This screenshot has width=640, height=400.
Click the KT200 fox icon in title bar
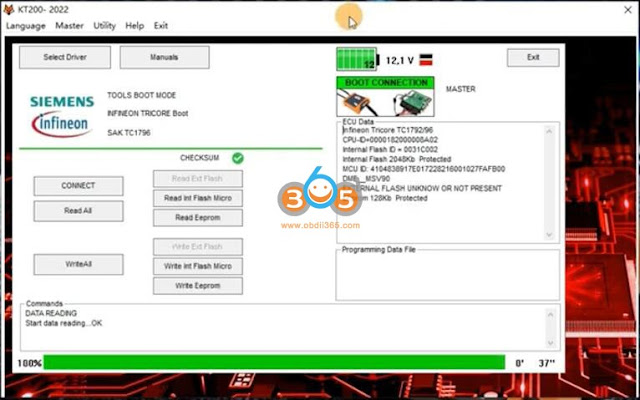pyautogui.click(x=8, y=9)
